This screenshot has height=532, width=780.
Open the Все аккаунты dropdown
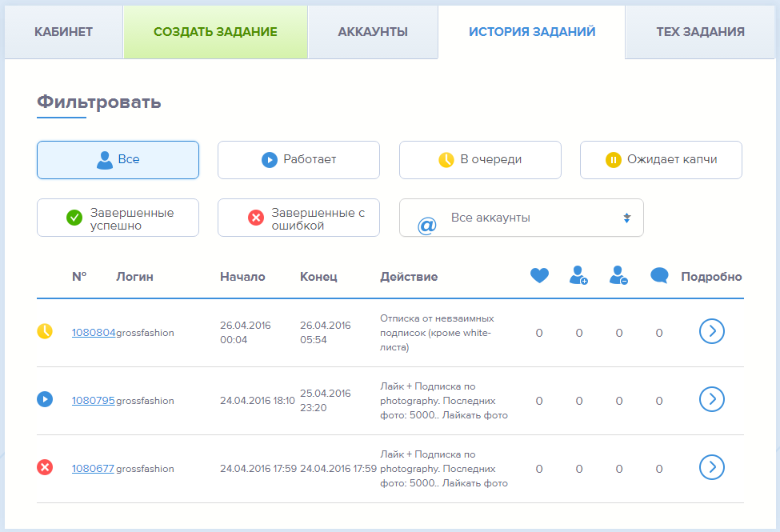521,217
